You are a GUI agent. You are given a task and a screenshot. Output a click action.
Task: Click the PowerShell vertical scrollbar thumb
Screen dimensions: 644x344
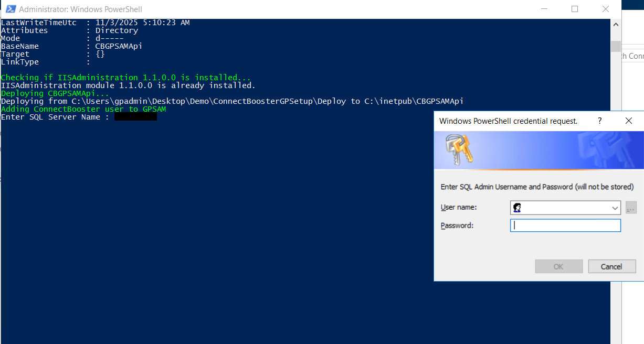tap(616, 46)
